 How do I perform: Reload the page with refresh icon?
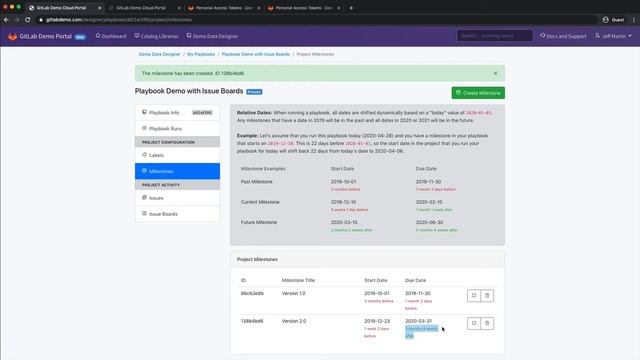click(27, 20)
